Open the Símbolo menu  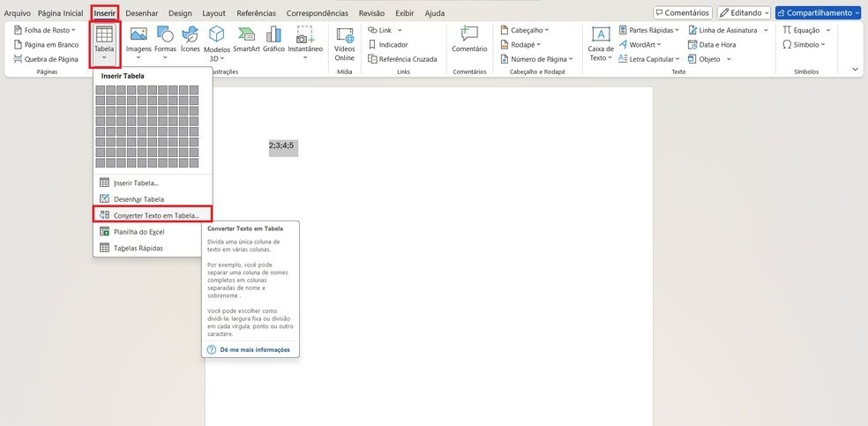click(804, 45)
